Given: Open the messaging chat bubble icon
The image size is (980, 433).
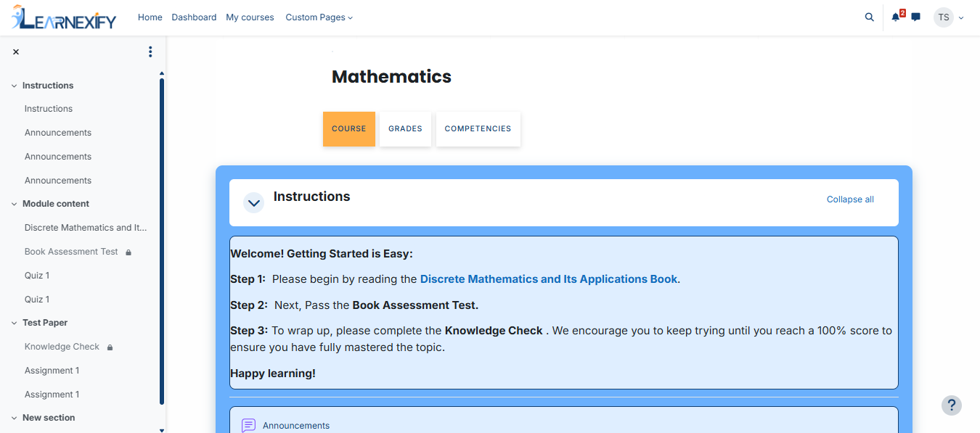Looking at the screenshot, I should tap(916, 17).
